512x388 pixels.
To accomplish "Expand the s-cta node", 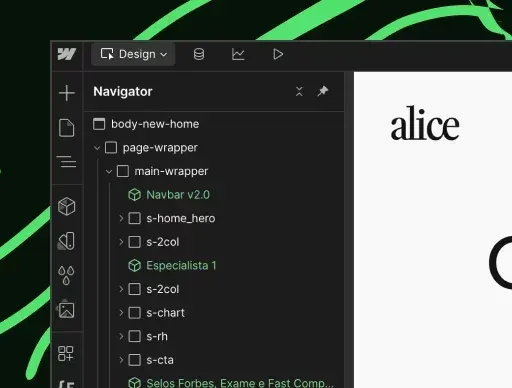I will pos(121,360).
